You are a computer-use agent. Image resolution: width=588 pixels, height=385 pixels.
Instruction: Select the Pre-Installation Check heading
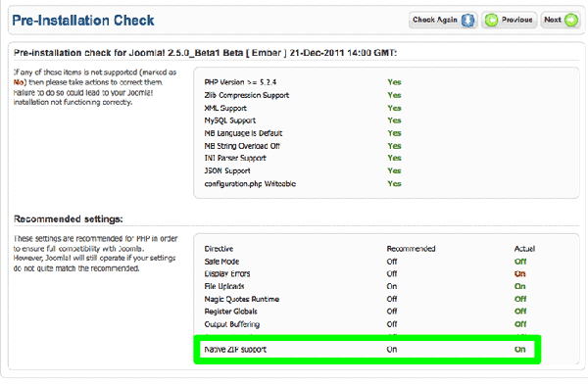[83, 21]
